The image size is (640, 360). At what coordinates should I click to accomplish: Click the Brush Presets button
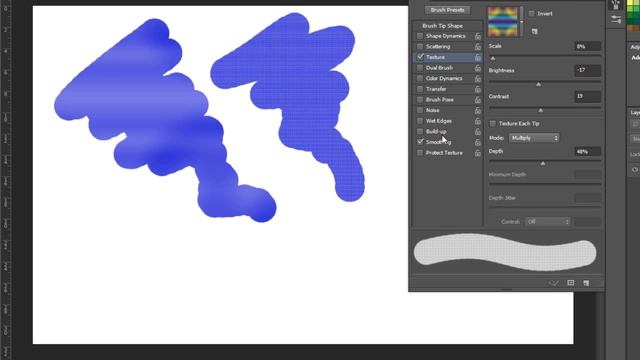tap(447, 10)
